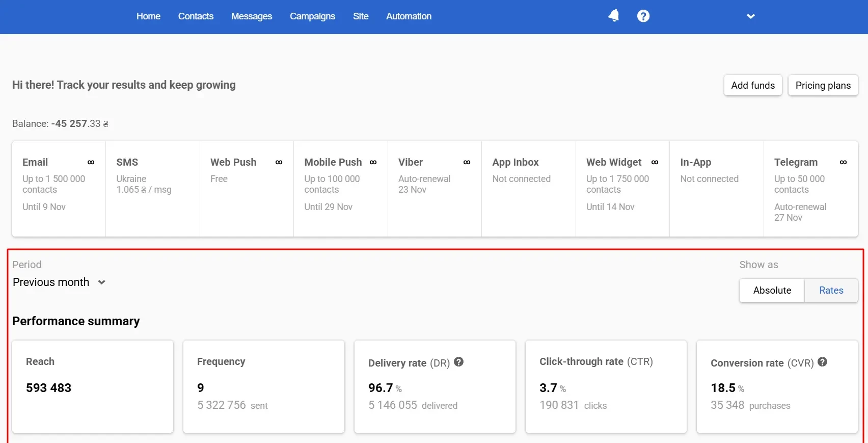The width and height of the screenshot is (868, 443).
Task: Open Pricing plans
Action: click(x=823, y=85)
